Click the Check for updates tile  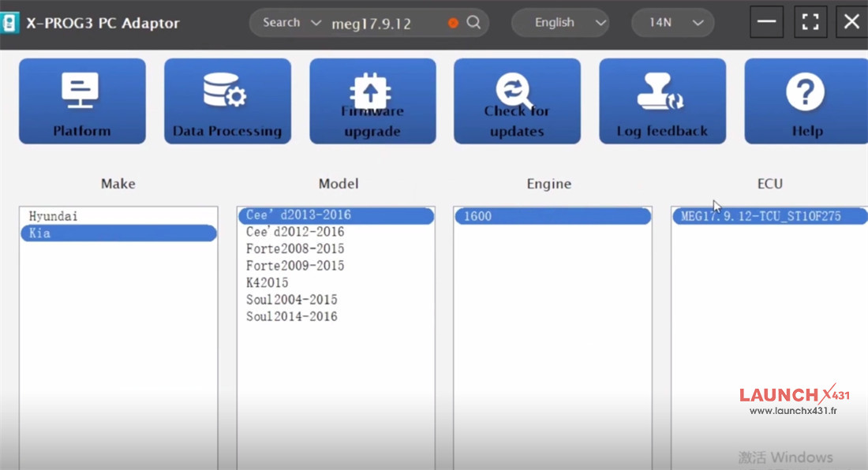(x=517, y=101)
